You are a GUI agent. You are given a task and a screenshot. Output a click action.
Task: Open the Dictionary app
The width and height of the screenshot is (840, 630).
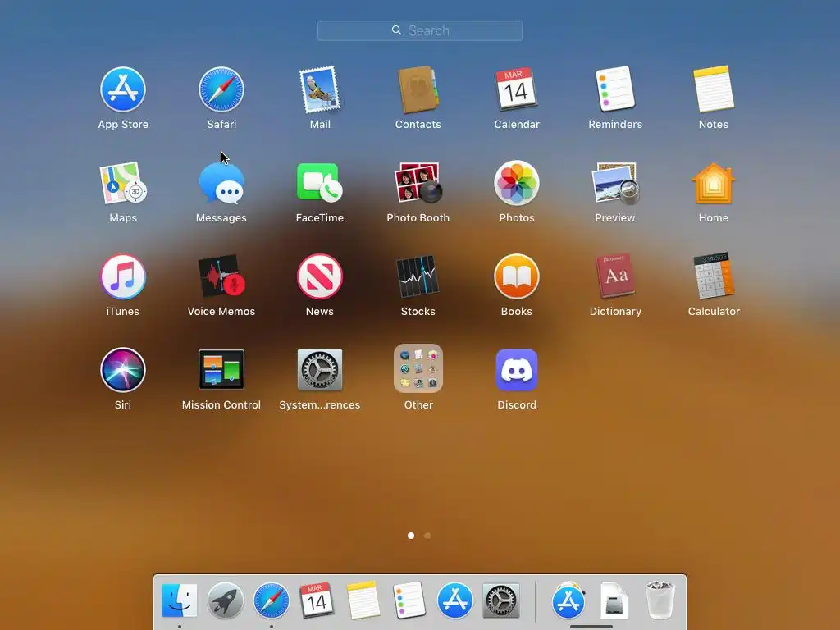point(615,276)
